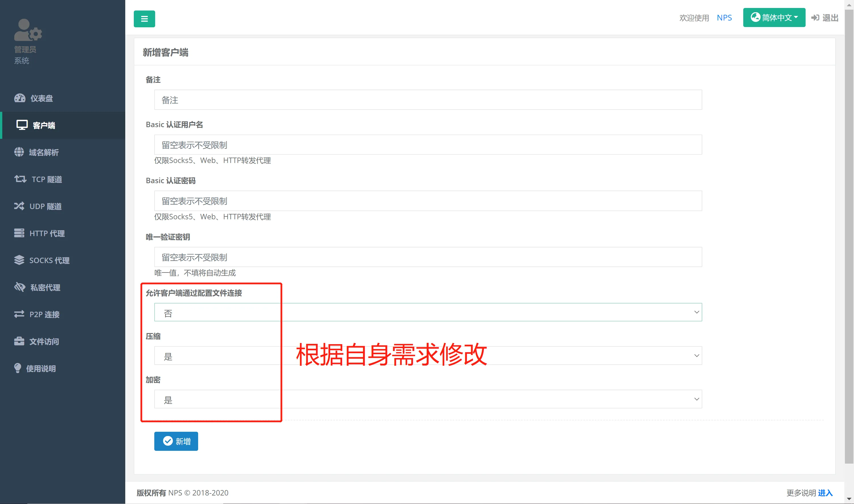Click the HTTP 代理 server icon
Viewport: 854px width, 504px height.
(19, 233)
